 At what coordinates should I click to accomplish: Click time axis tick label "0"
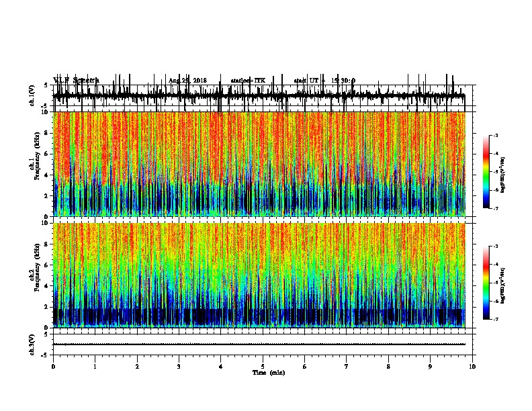(x=53, y=367)
